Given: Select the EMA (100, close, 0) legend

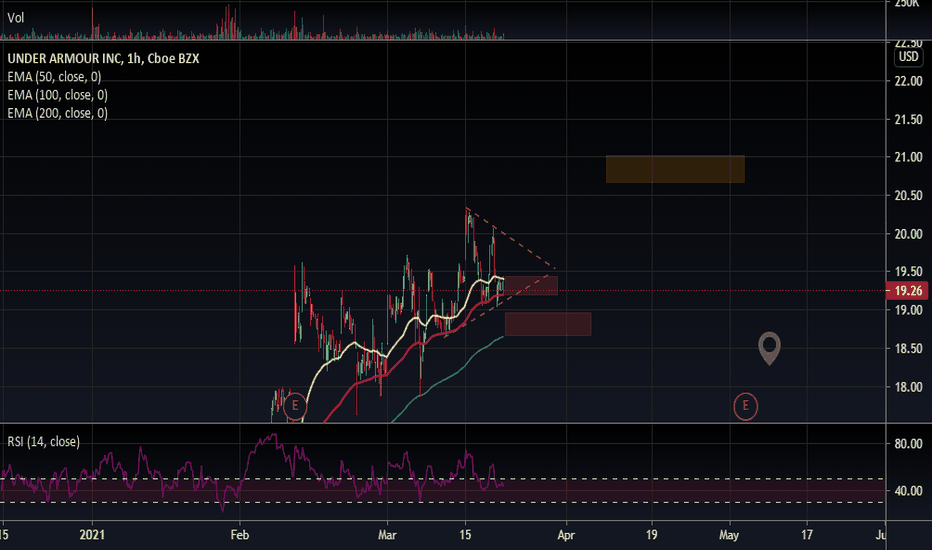Looking at the screenshot, I should coord(58,95).
